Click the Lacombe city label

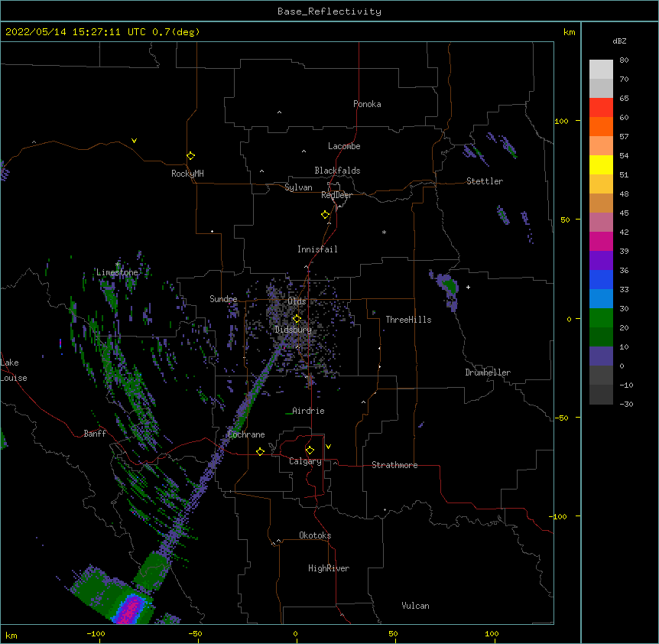pos(344,146)
